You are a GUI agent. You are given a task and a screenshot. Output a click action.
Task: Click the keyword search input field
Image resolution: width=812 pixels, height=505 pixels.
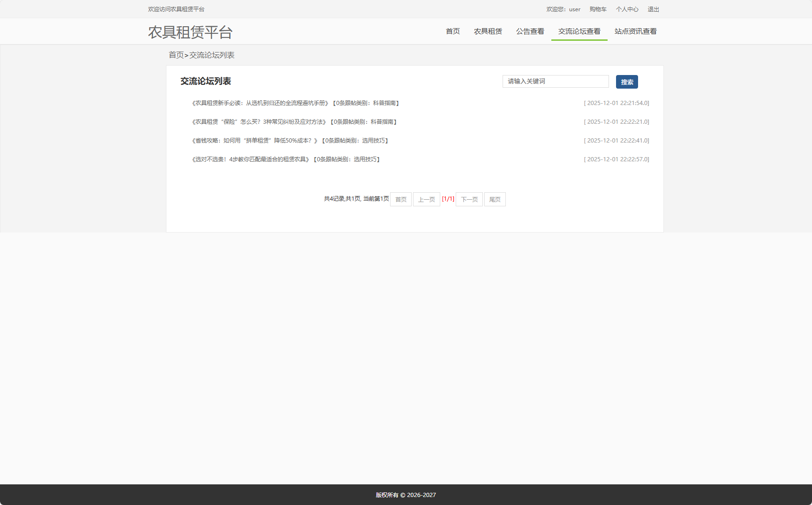(x=555, y=81)
